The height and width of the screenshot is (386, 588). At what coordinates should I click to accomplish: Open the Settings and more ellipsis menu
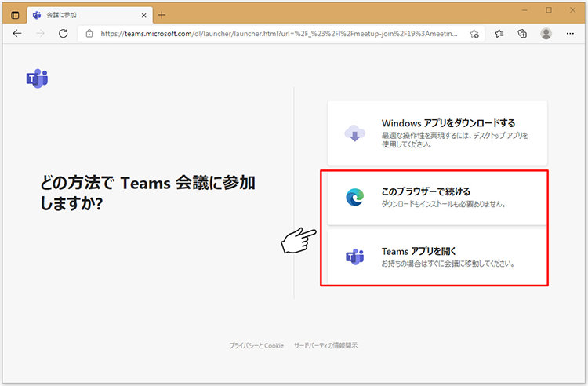pyautogui.click(x=570, y=34)
